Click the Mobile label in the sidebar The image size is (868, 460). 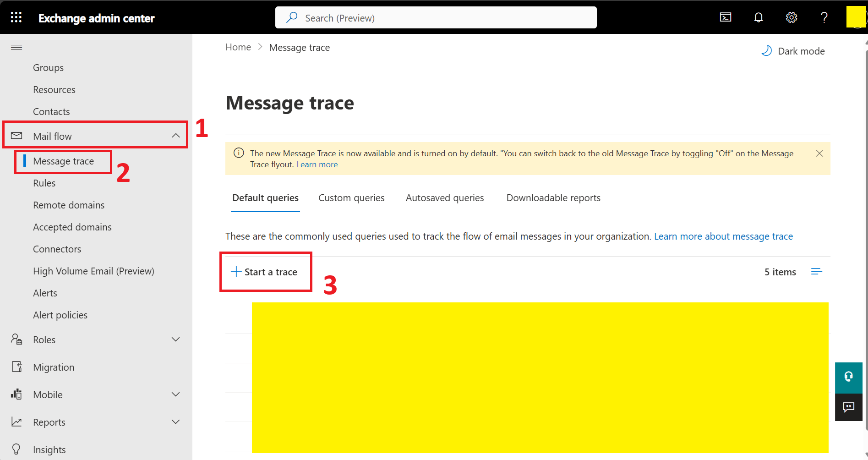pos(48,395)
